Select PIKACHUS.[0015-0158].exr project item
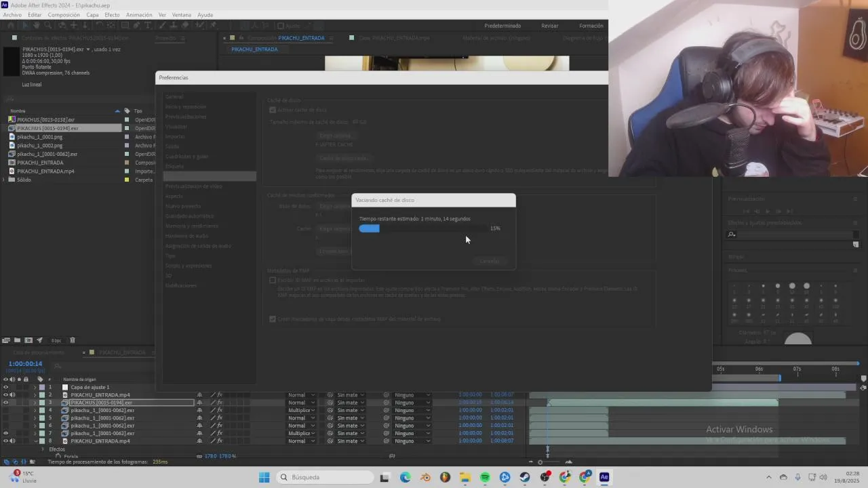868x488 pixels. [x=46, y=120]
